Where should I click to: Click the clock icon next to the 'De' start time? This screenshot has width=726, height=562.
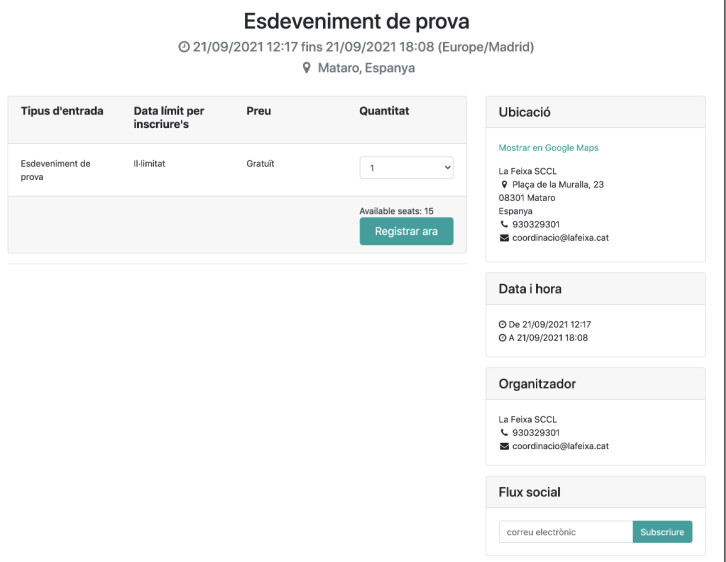[502, 325]
